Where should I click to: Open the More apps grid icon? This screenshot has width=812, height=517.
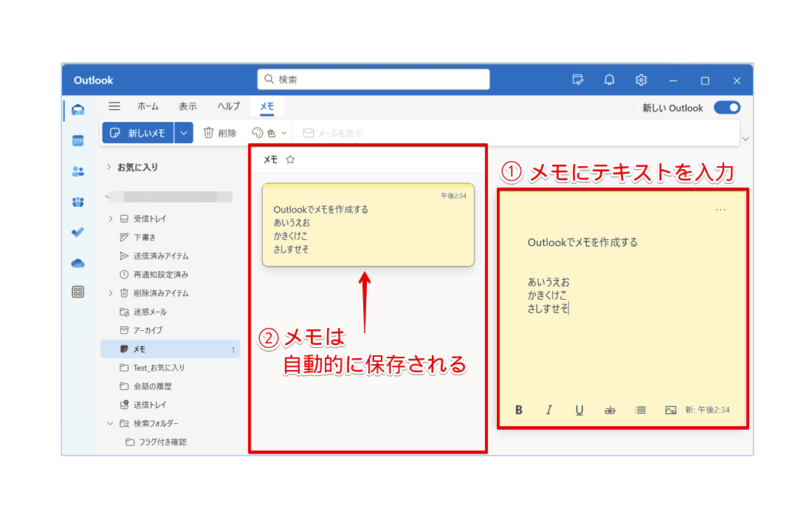coord(78,292)
